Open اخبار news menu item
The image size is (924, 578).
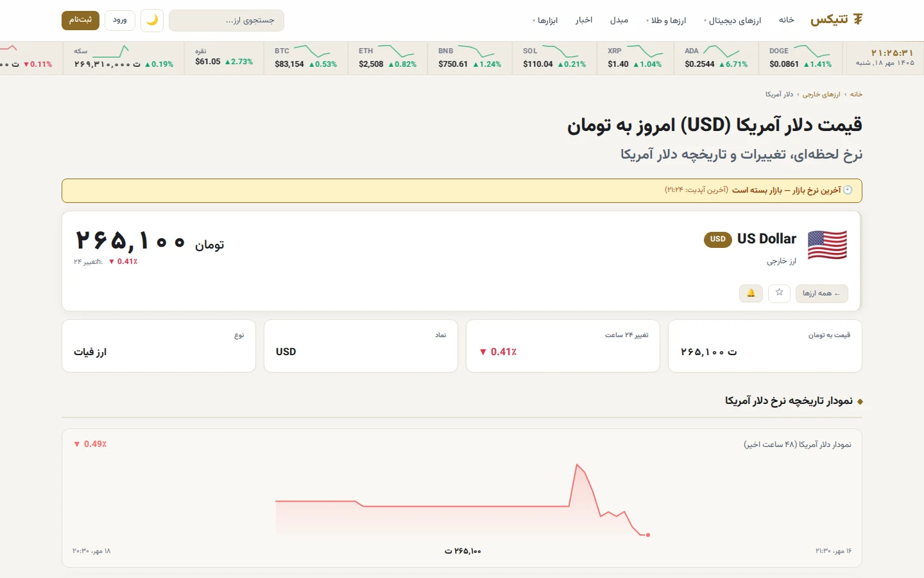[x=583, y=20]
